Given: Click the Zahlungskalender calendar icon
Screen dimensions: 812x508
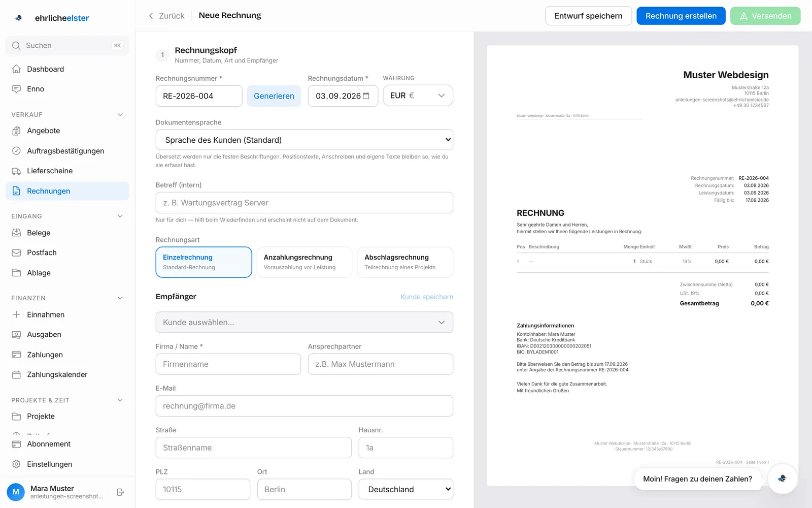Looking at the screenshot, I should [x=16, y=374].
